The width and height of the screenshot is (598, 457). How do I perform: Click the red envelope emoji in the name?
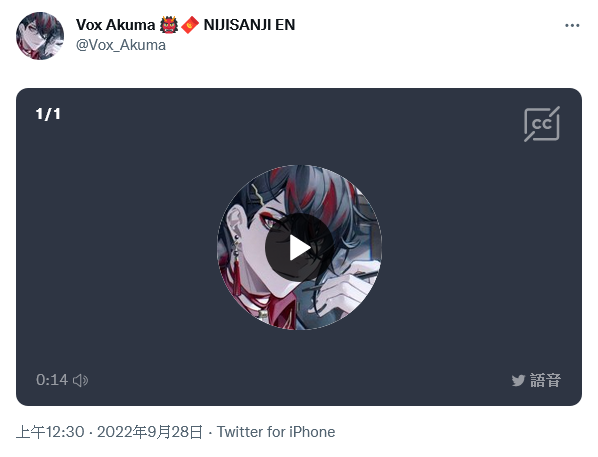190,25
